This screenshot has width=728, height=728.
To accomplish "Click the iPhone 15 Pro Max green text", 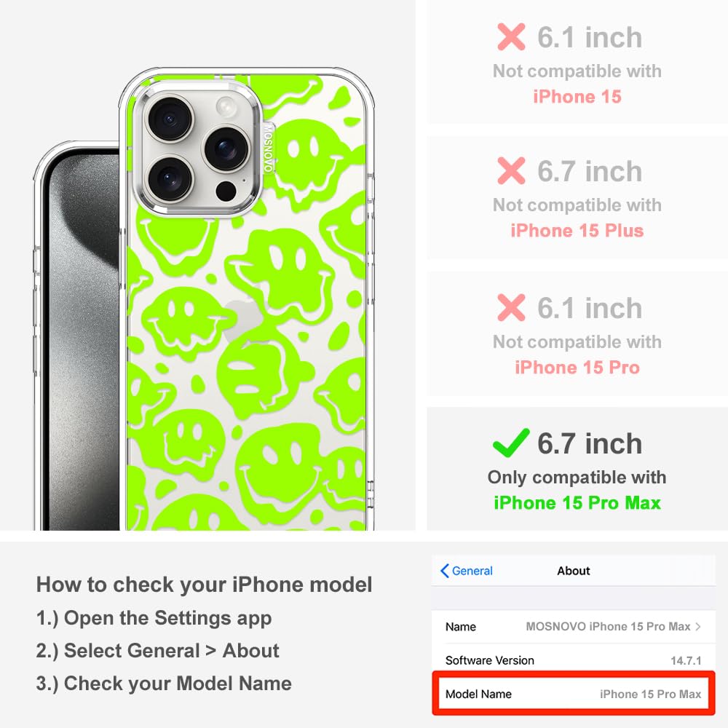I will click(x=577, y=503).
